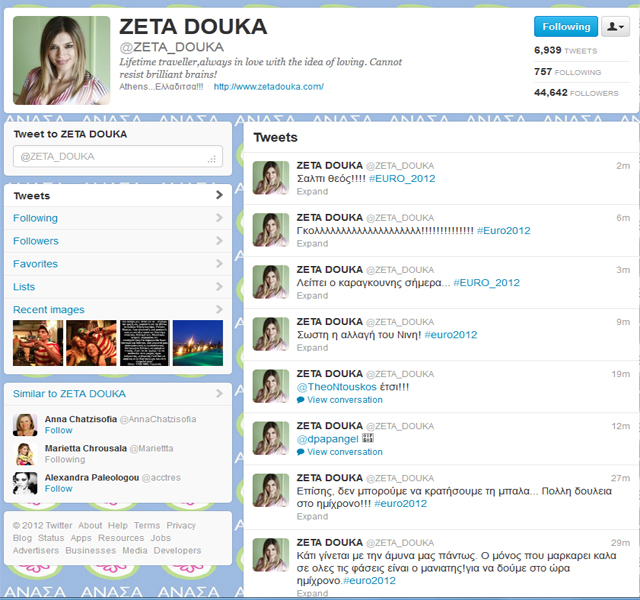Toggle Following for Marietta Chrousala
Screen dimensions: 640x600
click(x=65, y=460)
